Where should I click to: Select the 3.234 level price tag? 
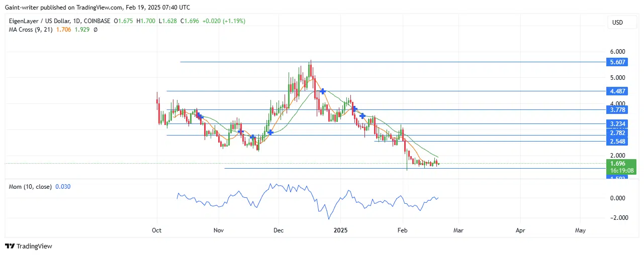617,123
